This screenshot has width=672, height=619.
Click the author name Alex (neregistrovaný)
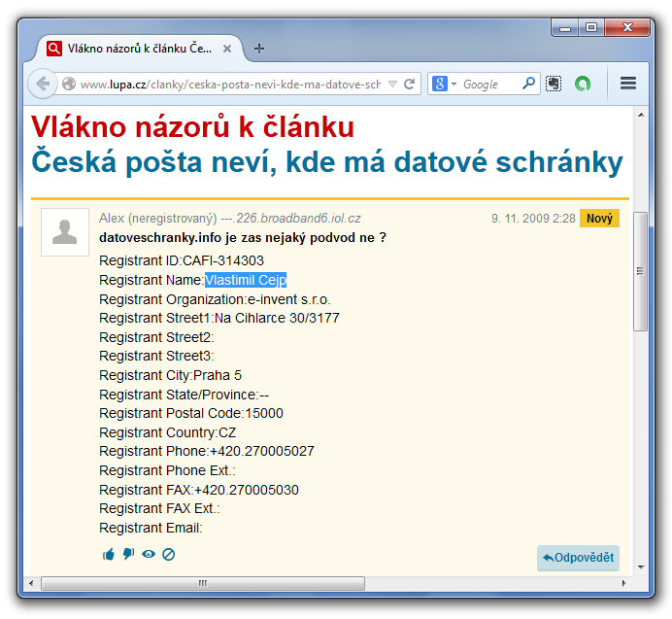click(x=158, y=219)
